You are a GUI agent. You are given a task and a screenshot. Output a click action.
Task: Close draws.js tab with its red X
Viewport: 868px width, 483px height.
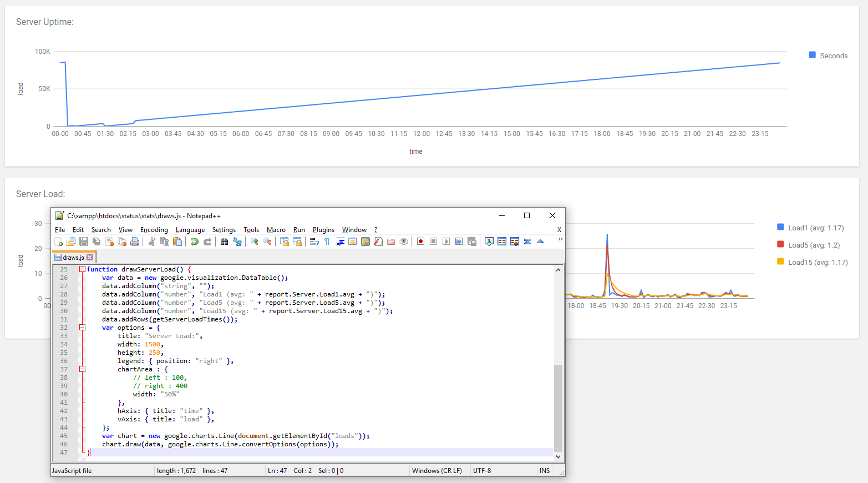(90, 258)
